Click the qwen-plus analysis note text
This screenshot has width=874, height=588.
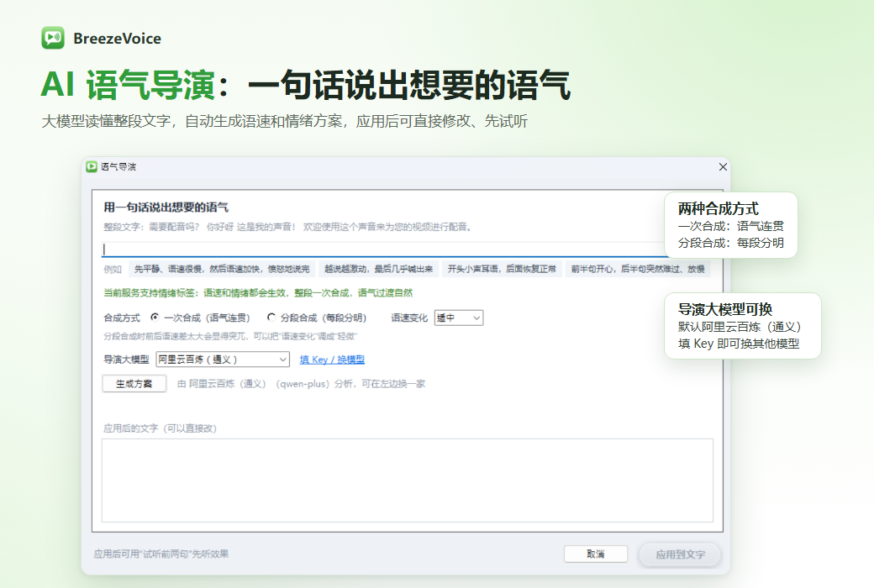pos(301,383)
